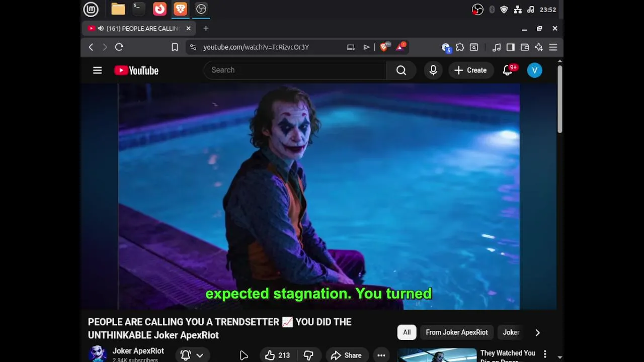
Task: Open the Linux Mint start menu
Action: pos(91,9)
